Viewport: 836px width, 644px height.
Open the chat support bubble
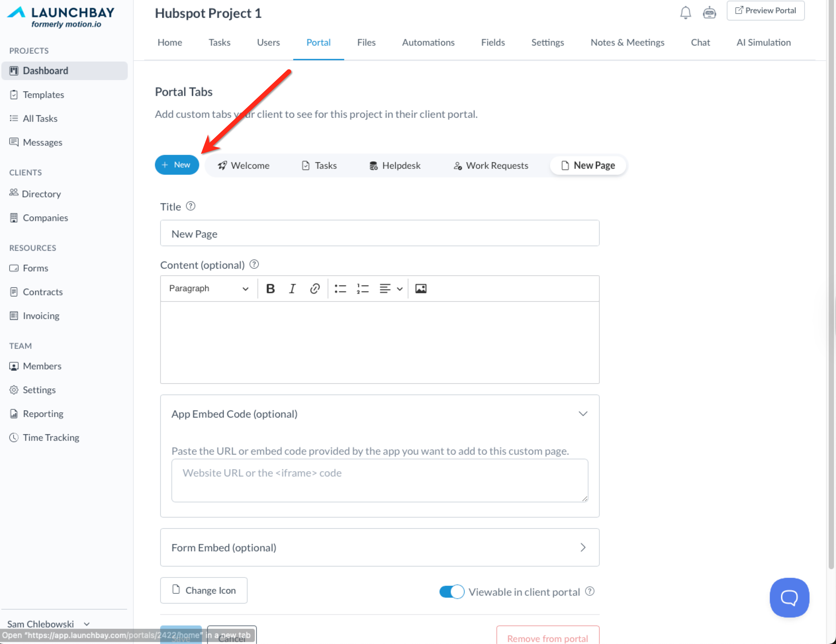789,597
